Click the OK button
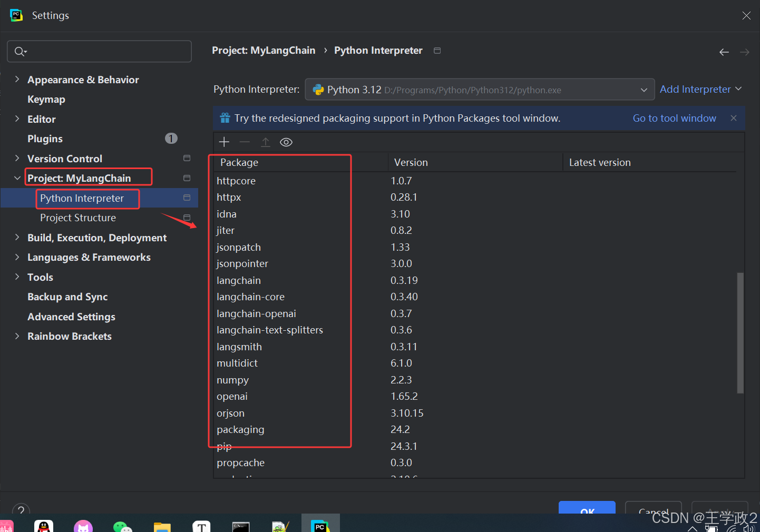 pos(587,509)
